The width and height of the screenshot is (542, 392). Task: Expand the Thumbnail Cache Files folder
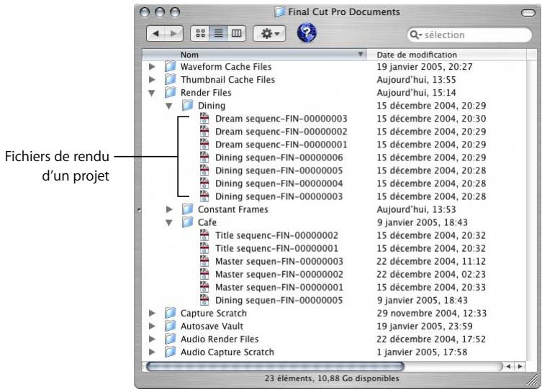coord(152,80)
